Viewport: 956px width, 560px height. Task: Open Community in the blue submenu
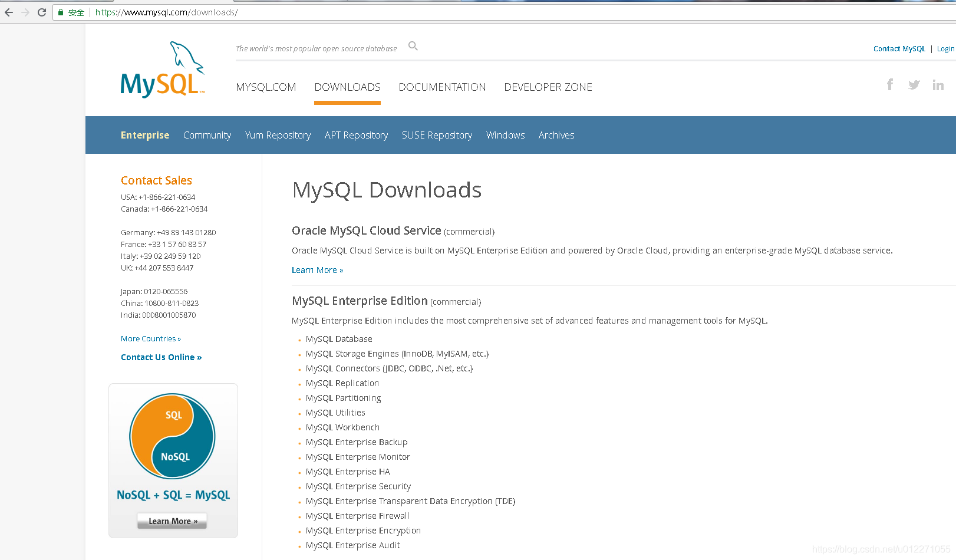click(x=207, y=135)
